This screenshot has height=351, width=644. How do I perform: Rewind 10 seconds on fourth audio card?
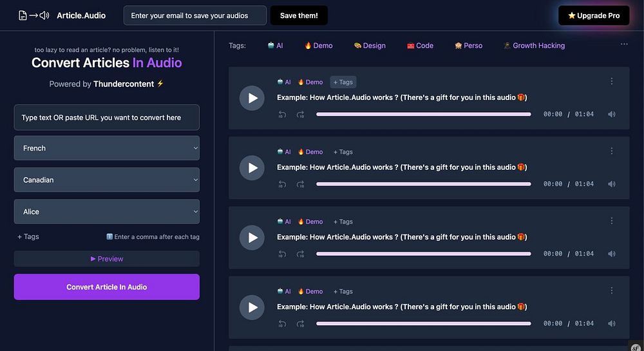pyautogui.click(x=282, y=324)
